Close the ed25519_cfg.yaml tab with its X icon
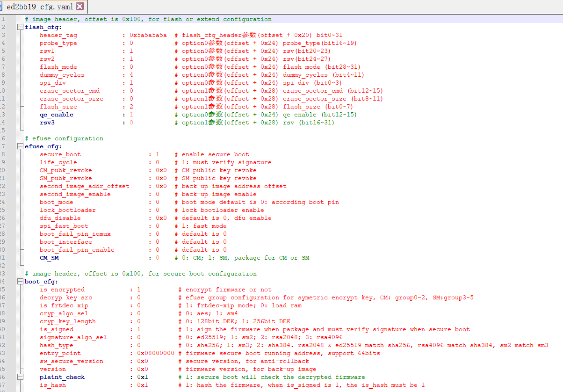The image size is (563, 392). pyautogui.click(x=79, y=7)
